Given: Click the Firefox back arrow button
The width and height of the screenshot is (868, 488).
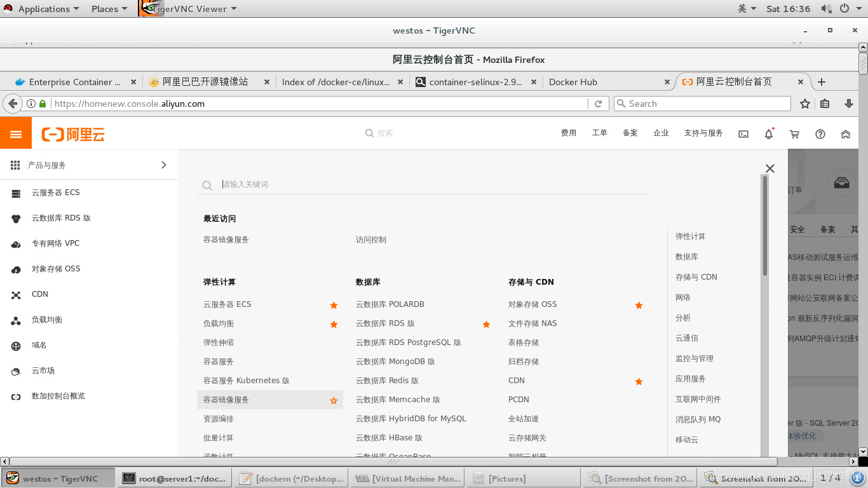Looking at the screenshot, I should (13, 104).
